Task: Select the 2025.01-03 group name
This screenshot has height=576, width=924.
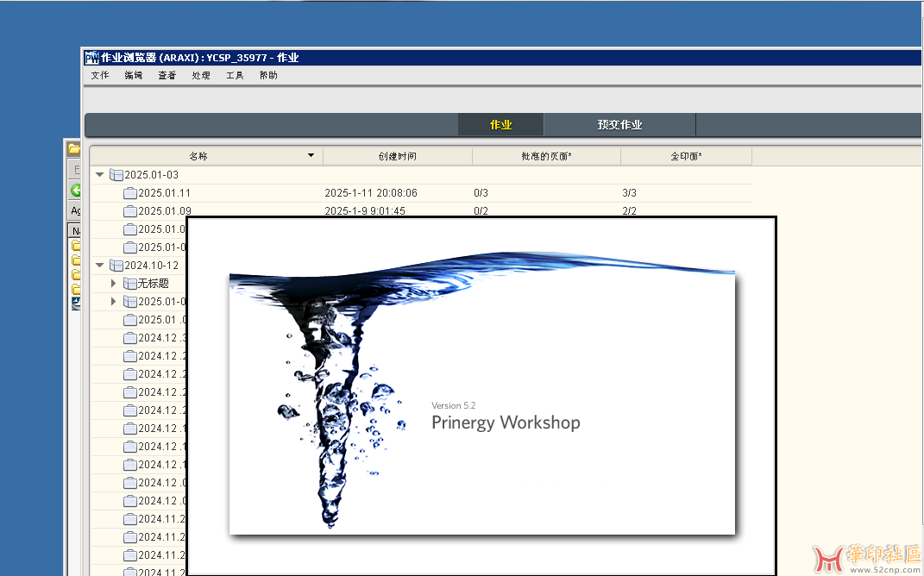Action: pos(152,175)
